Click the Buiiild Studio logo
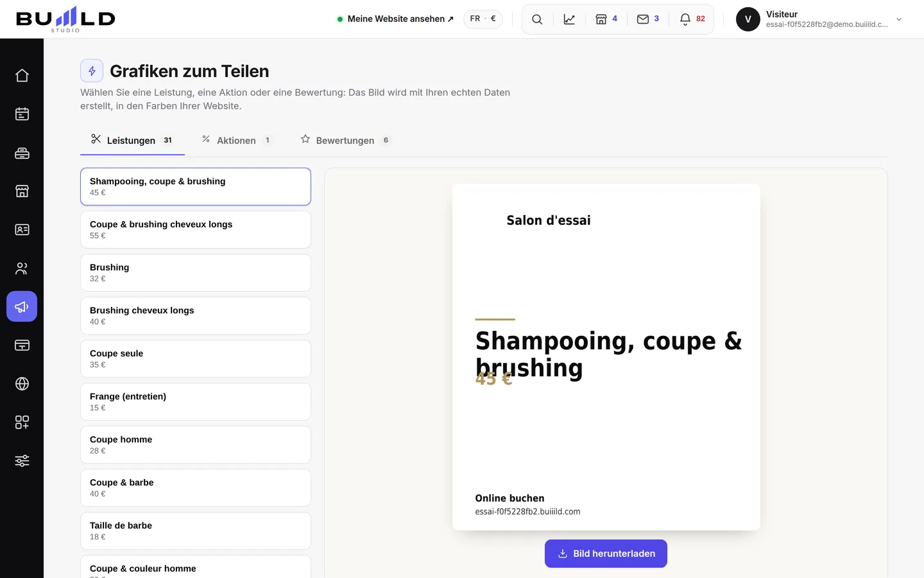Screen dimensions: 924x578 click(65, 19)
